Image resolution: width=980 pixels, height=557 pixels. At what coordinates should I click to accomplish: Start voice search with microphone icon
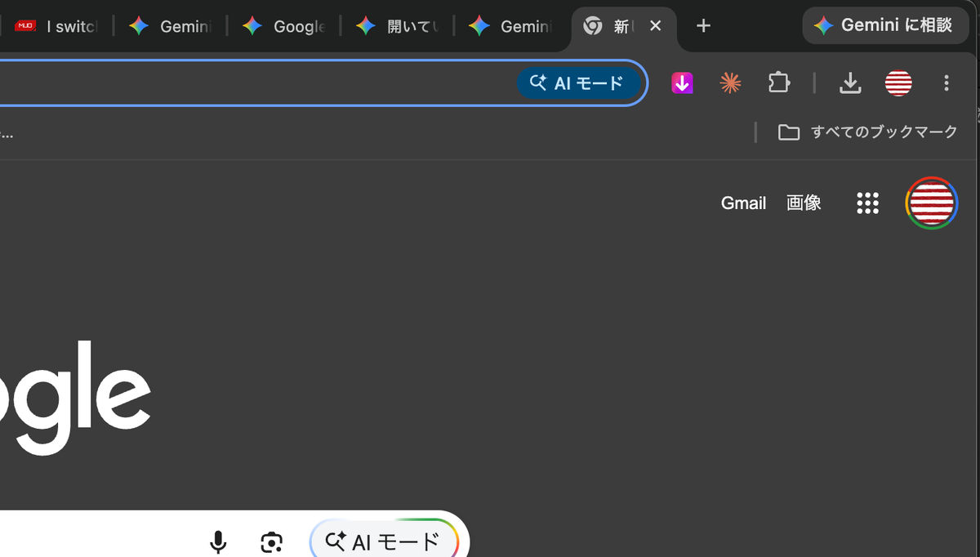pyautogui.click(x=218, y=541)
